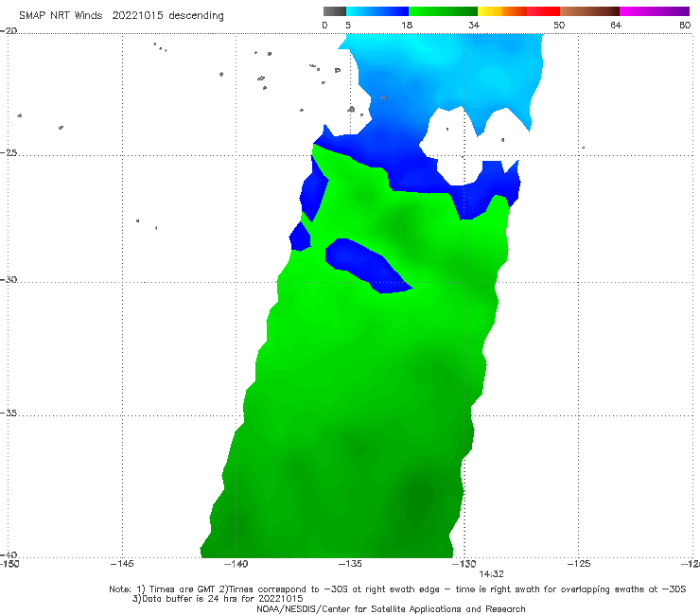This screenshot has height=615, width=700.
Task: Click the latitude label '-35'
Action: (x=9, y=413)
